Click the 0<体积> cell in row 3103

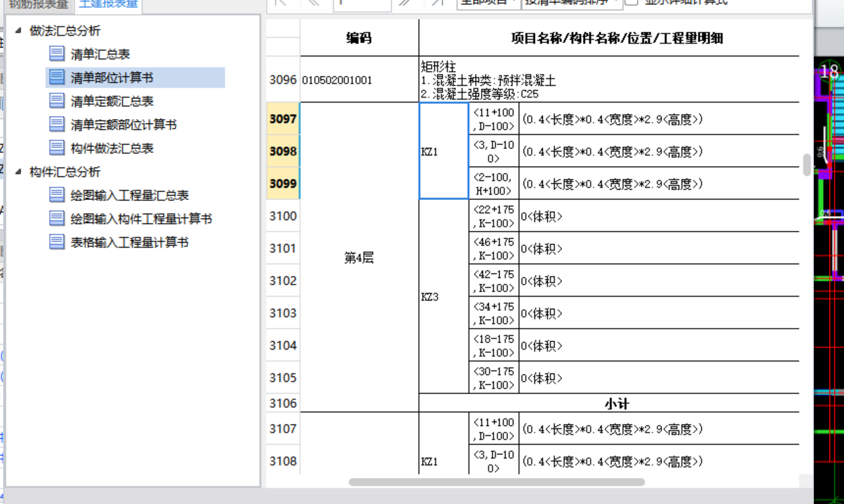pos(659,313)
